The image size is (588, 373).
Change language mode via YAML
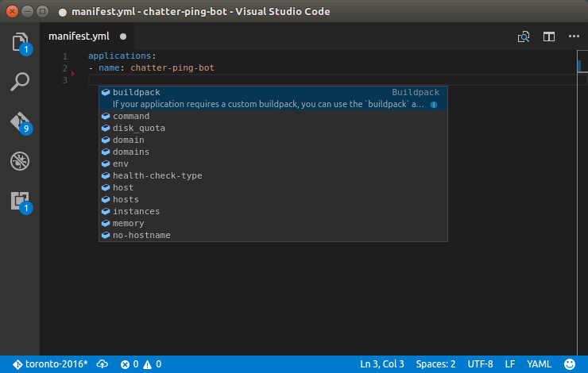coord(539,364)
